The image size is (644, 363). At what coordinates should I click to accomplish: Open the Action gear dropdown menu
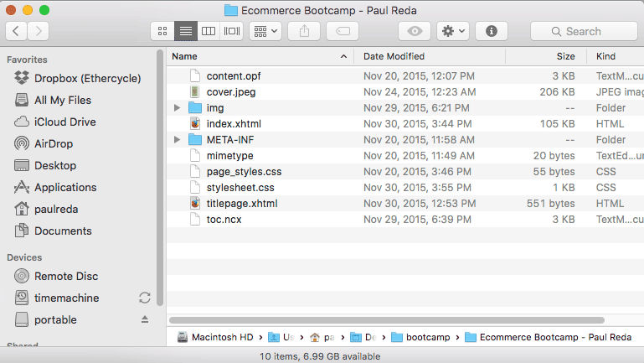453,31
